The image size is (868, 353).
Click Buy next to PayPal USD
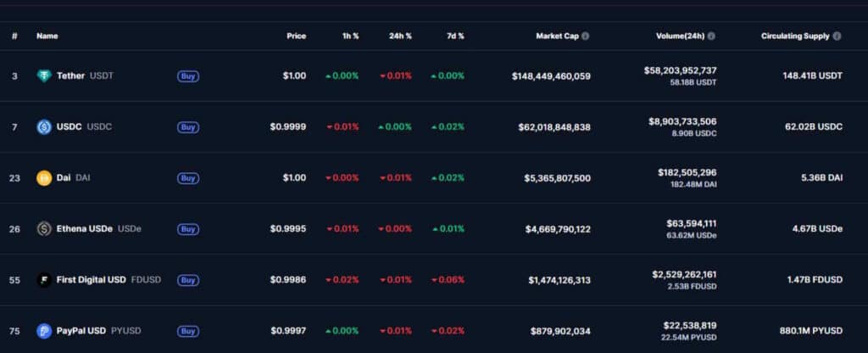(x=188, y=331)
